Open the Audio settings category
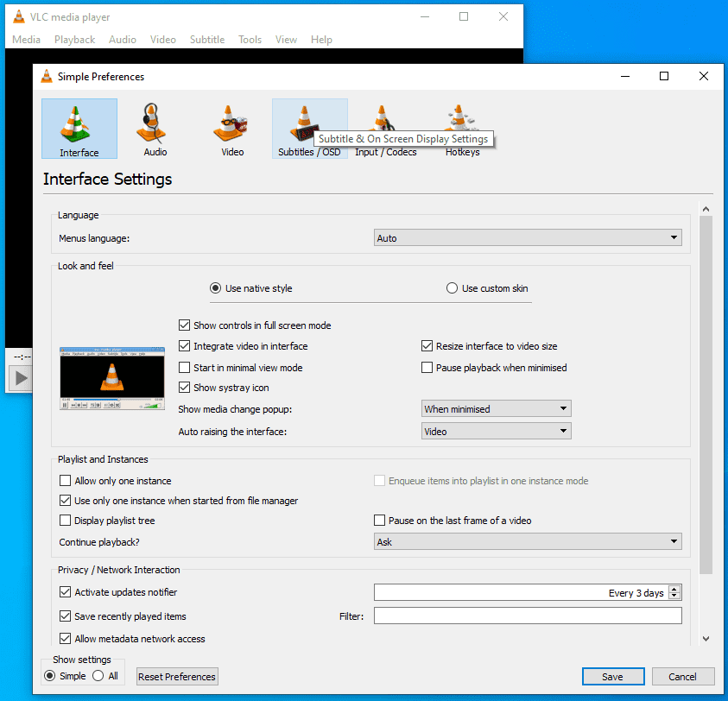This screenshot has height=701, width=728. (x=155, y=129)
